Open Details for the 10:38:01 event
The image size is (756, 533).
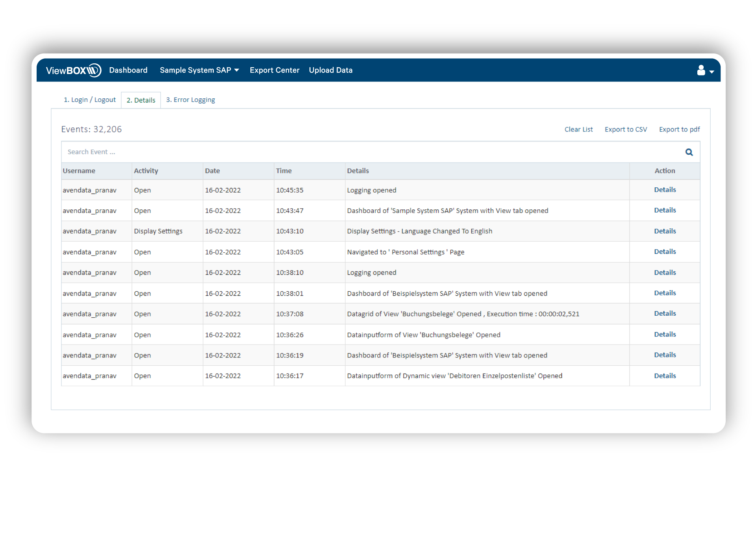(665, 293)
